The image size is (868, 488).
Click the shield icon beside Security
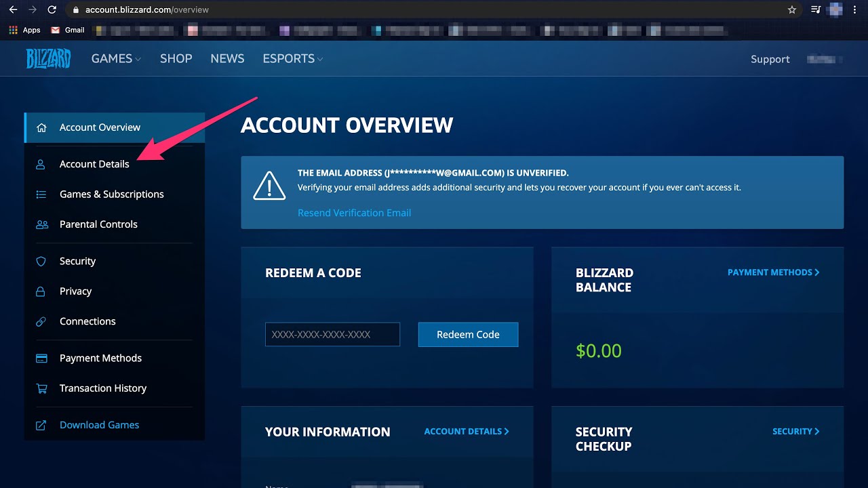click(x=41, y=261)
